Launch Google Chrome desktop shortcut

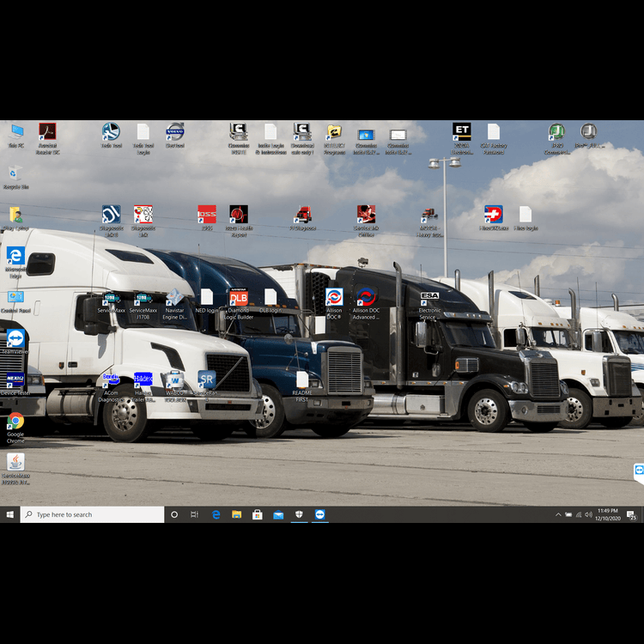point(15,428)
